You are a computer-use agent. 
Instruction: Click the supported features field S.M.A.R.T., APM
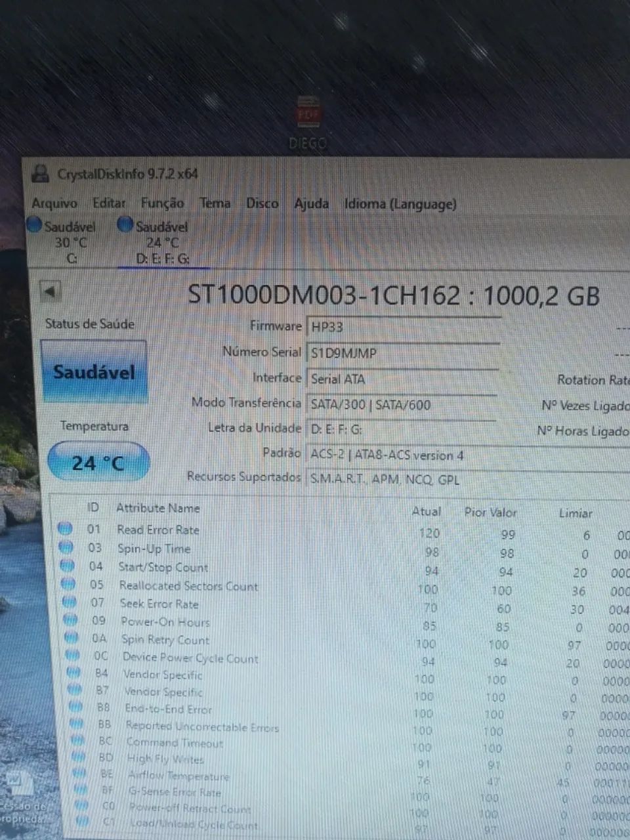click(468, 479)
